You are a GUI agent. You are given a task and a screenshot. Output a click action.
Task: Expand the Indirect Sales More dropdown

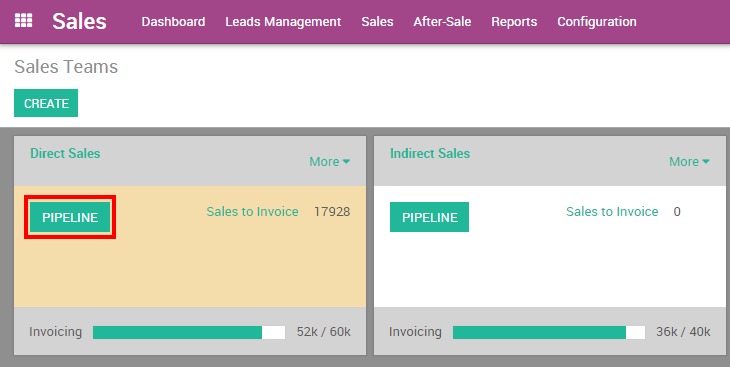coord(689,162)
